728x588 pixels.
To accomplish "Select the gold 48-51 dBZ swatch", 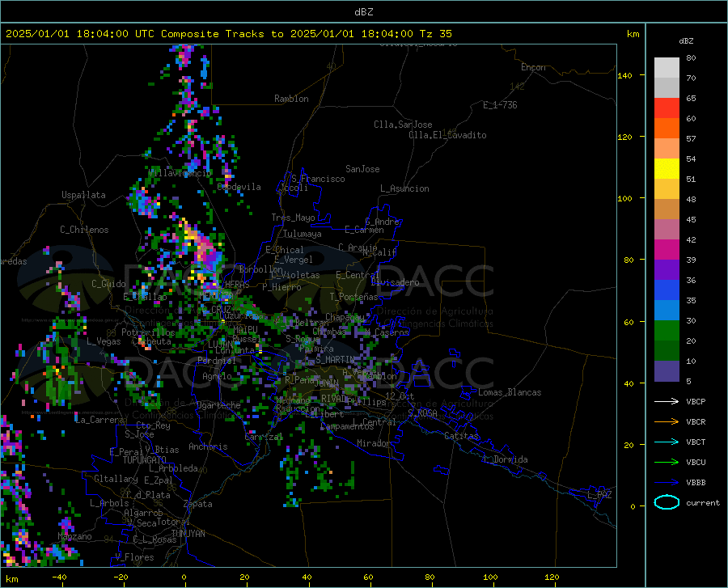I will [x=667, y=189].
